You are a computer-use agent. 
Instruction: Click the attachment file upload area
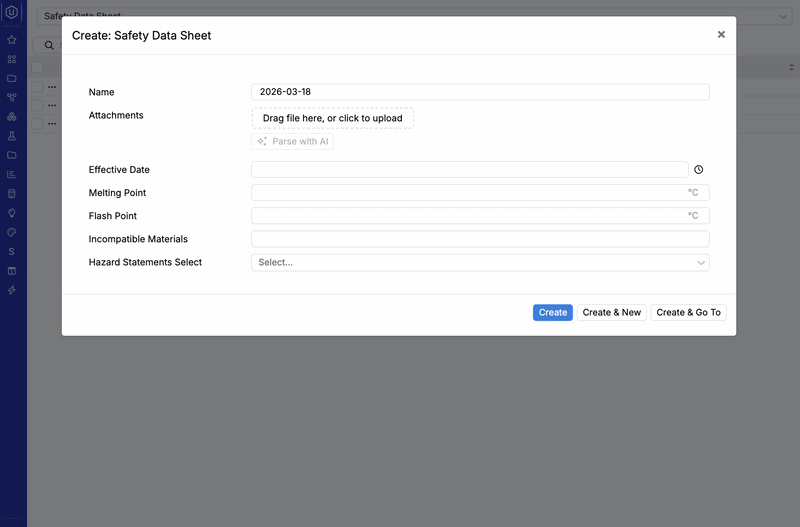click(332, 118)
